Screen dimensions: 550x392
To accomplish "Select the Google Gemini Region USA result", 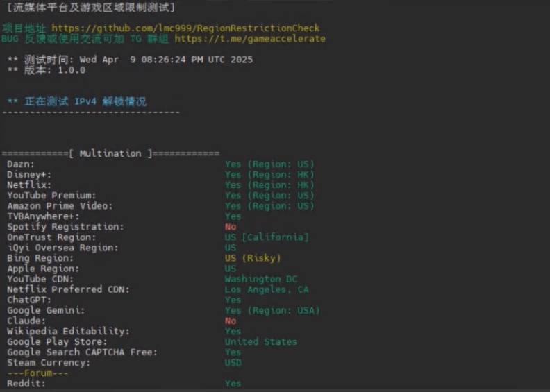I will tap(272, 310).
